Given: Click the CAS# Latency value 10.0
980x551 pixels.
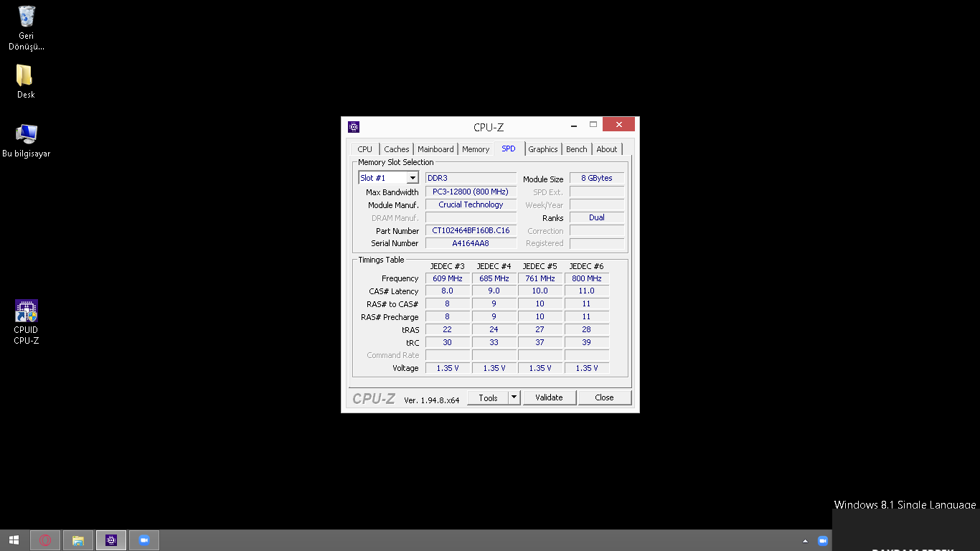Looking at the screenshot, I should tap(540, 291).
